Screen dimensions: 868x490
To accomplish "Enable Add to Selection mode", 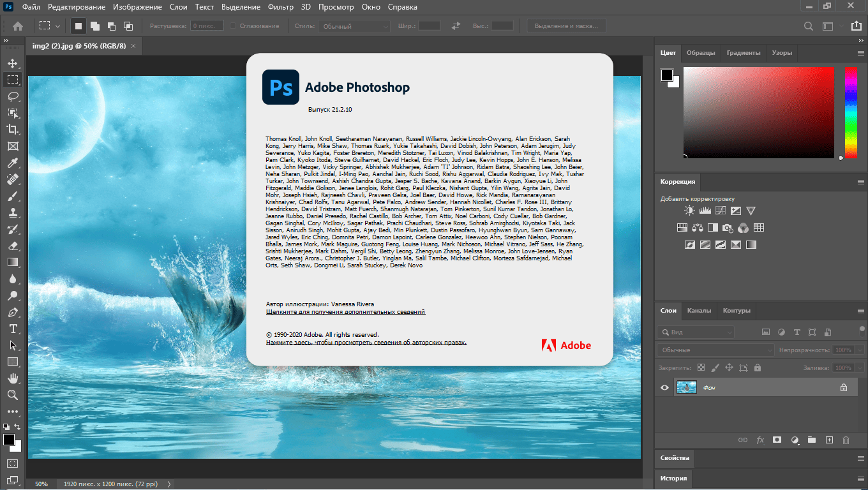I will (95, 26).
